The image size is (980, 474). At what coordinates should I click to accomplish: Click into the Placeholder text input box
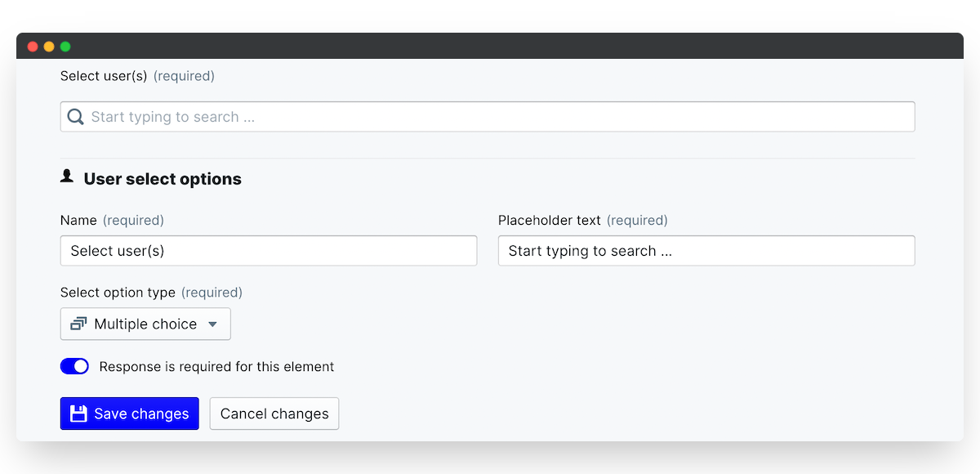point(706,251)
